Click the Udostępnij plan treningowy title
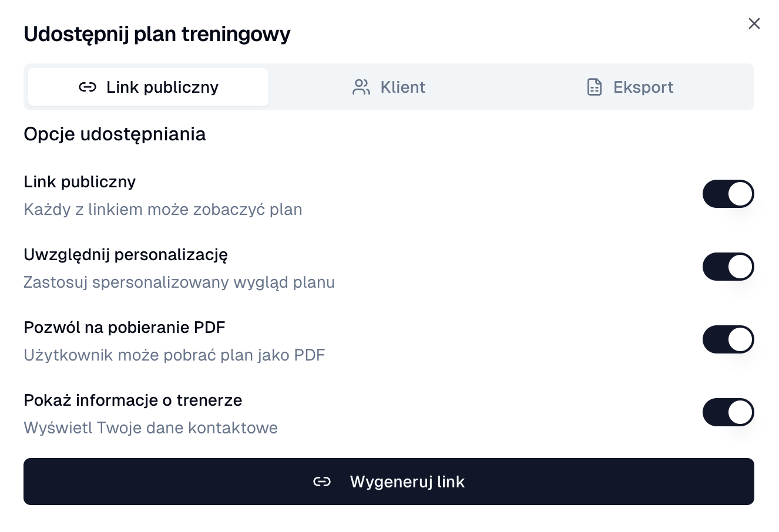This screenshot has width=779, height=532. pos(157,34)
